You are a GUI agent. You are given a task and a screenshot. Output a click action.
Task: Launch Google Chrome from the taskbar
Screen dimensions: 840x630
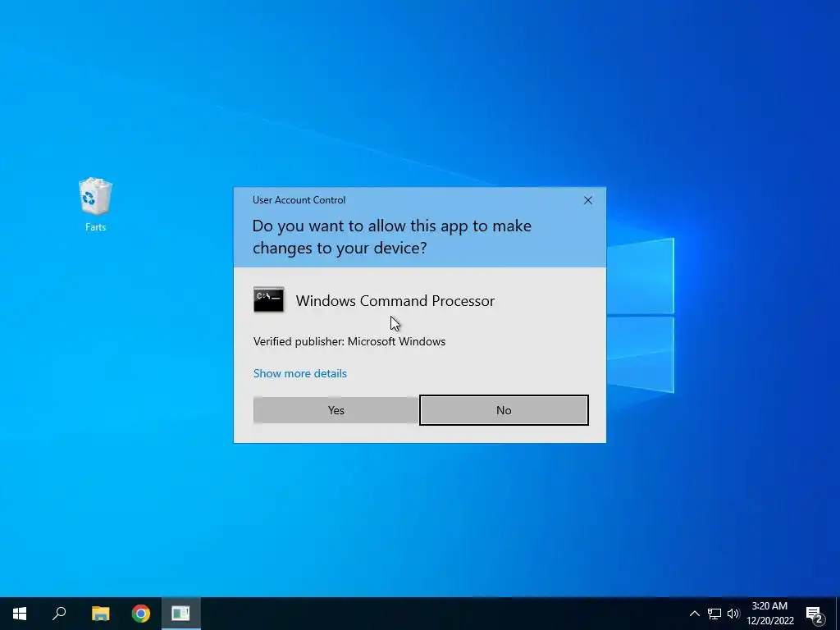click(141, 614)
